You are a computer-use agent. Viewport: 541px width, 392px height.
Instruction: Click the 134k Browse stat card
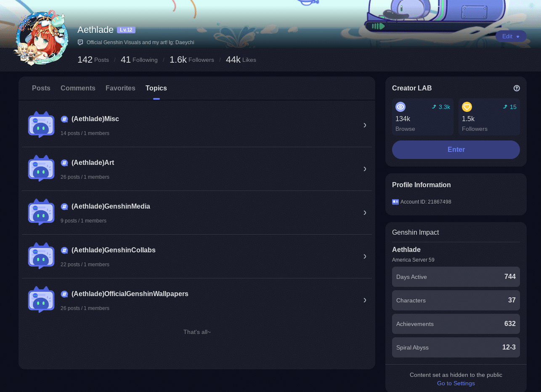tap(423, 117)
